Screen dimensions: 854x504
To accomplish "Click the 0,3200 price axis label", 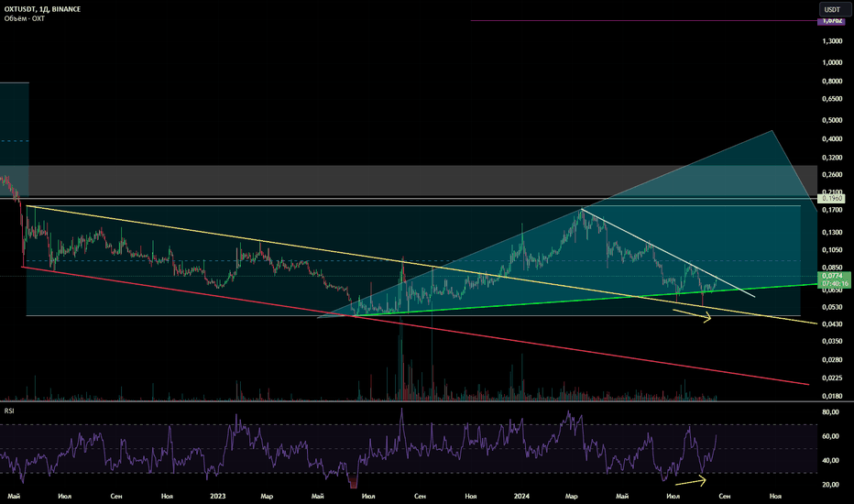I will pyautogui.click(x=832, y=158).
